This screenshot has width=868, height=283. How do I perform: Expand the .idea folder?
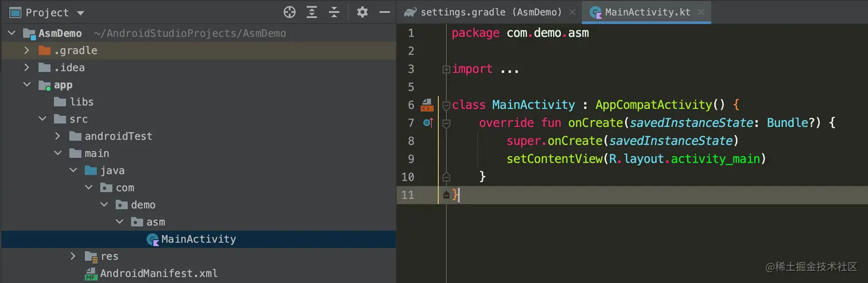26,68
